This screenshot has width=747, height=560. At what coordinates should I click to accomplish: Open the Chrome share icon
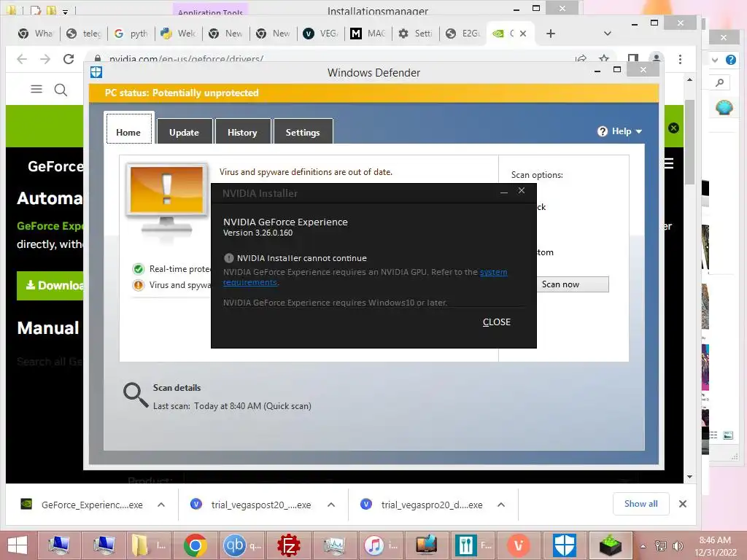pyautogui.click(x=580, y=58)
